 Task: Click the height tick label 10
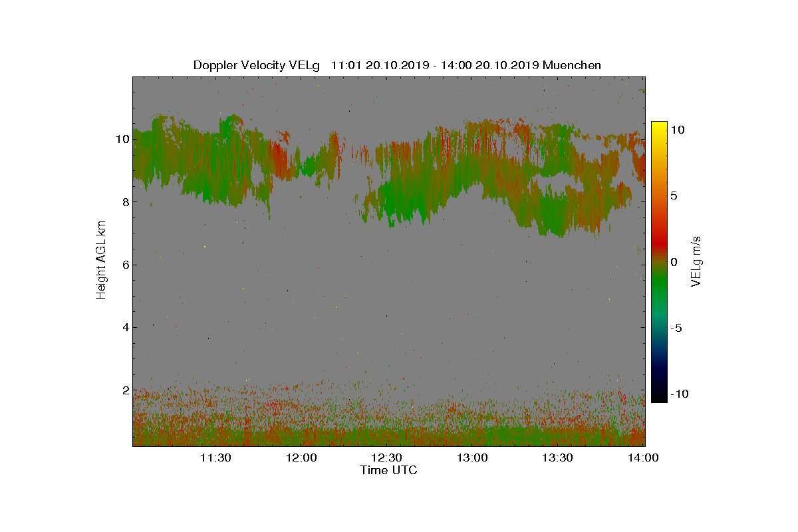[122, 139]
